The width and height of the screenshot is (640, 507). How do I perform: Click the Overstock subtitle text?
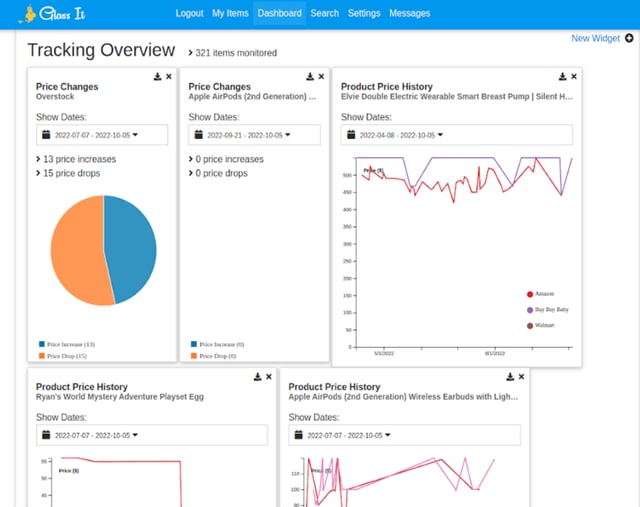55,97
